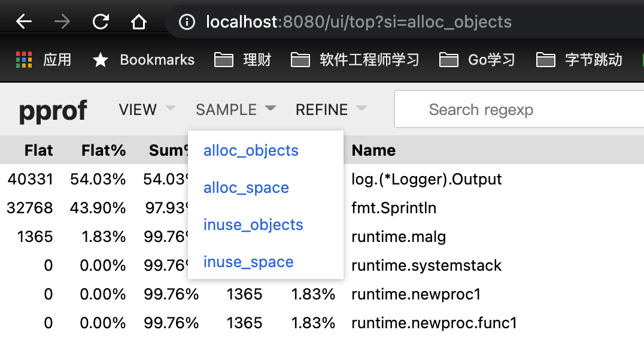Open the apps grid icon in bookmarks bar
This screenshot has height=345, width=644.
(x=24, y=59)
